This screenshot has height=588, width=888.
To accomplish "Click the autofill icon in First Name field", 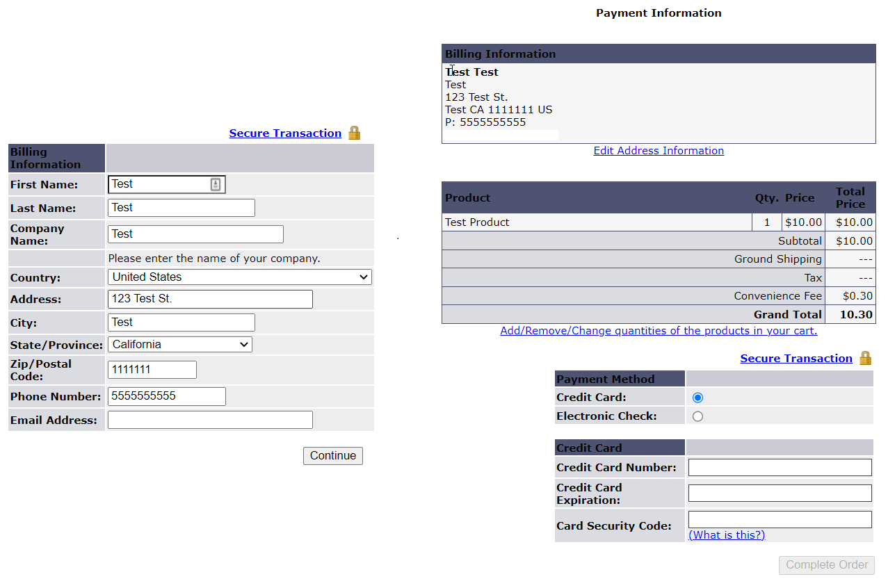I will click(216, 184).
